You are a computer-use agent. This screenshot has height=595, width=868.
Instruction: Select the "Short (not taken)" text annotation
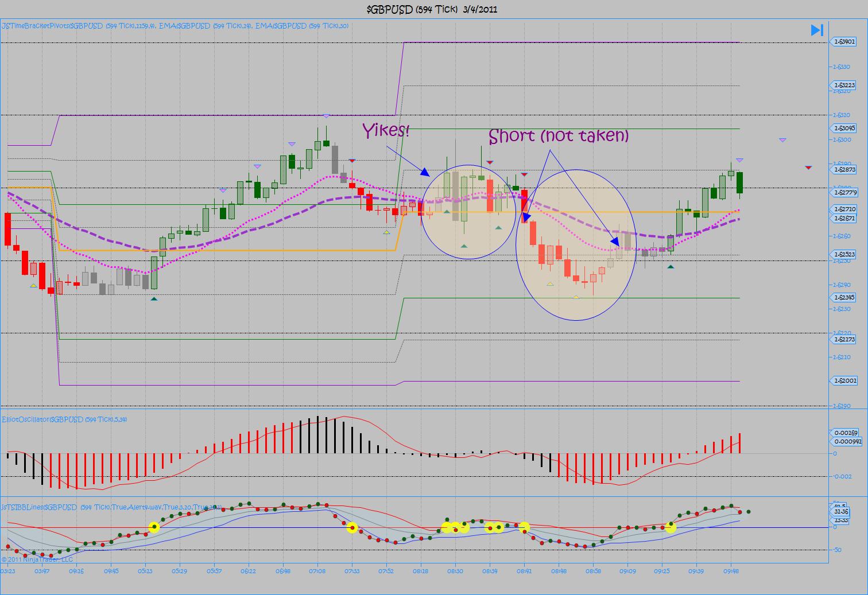click(559, 136)
